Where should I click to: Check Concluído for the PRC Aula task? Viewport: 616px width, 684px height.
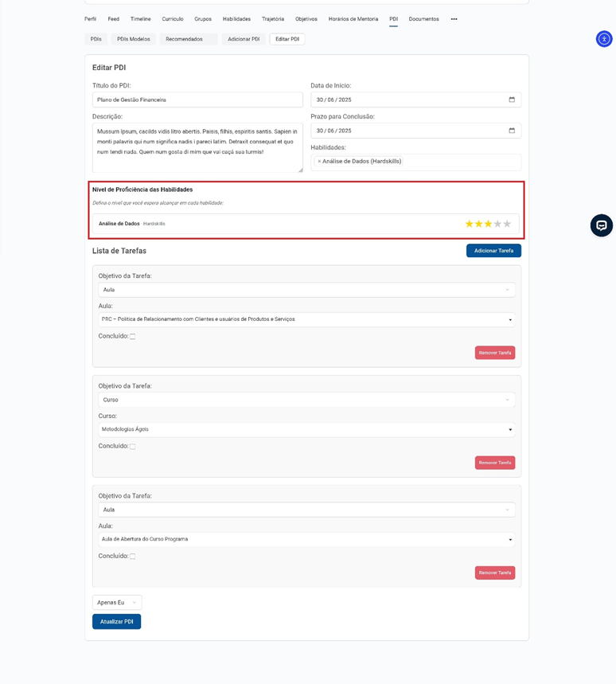(x=133, y=337)
